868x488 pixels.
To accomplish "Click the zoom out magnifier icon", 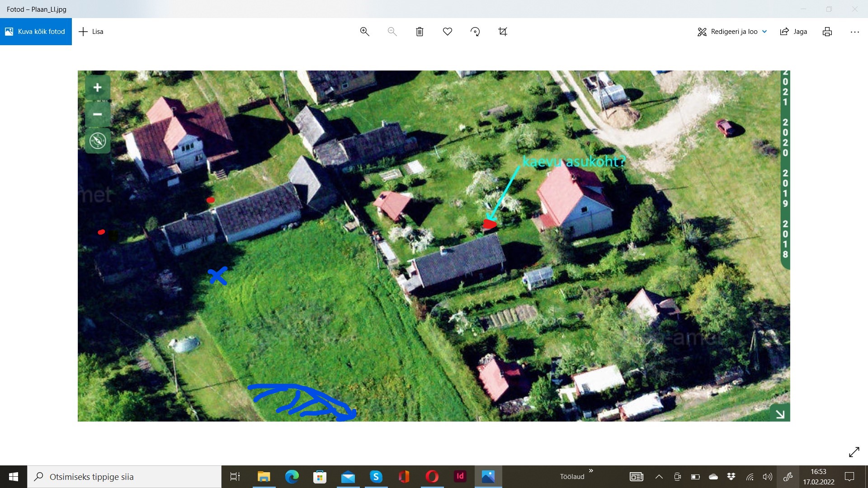I will pyautogui.click(x=392, y=32).
